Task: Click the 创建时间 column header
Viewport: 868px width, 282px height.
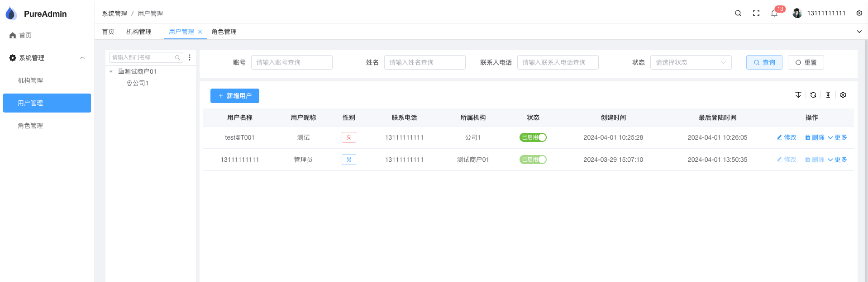Action: click(x=613, y=117)
